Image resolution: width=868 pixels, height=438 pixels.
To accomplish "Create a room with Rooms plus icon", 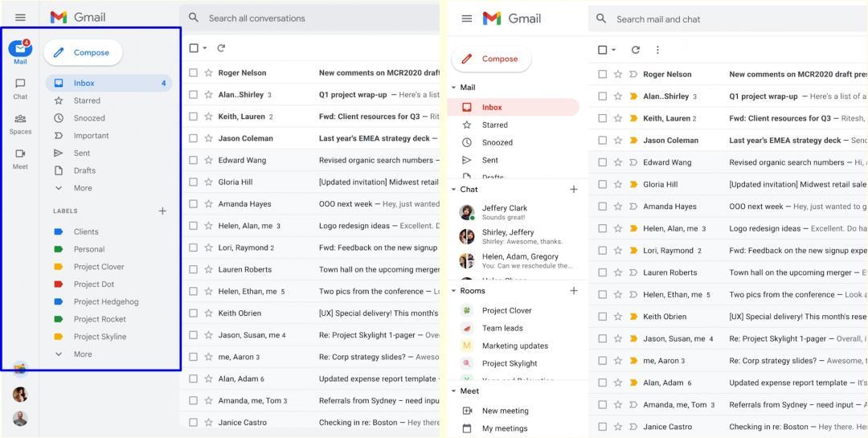I will [574, 291].
